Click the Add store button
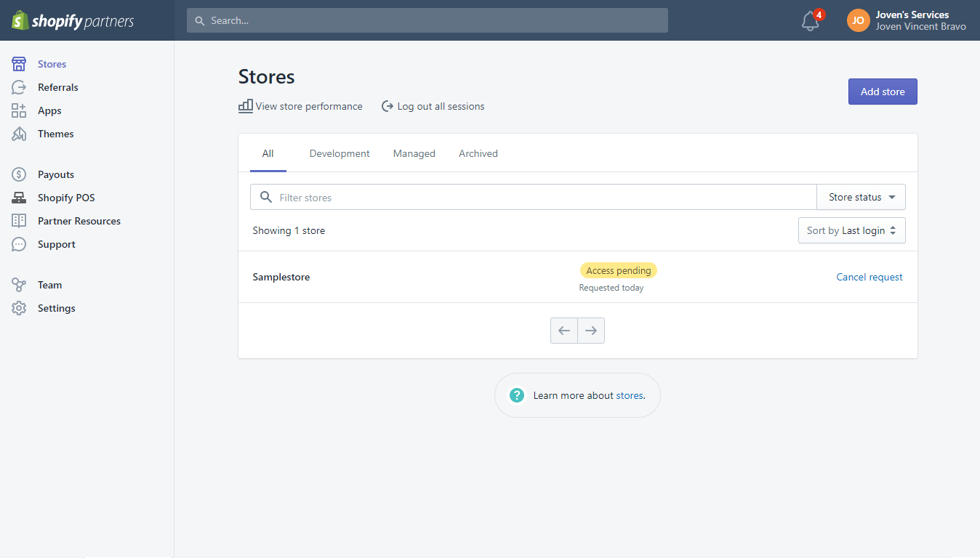This screenshot has height=558, width=980. [883, 92]
